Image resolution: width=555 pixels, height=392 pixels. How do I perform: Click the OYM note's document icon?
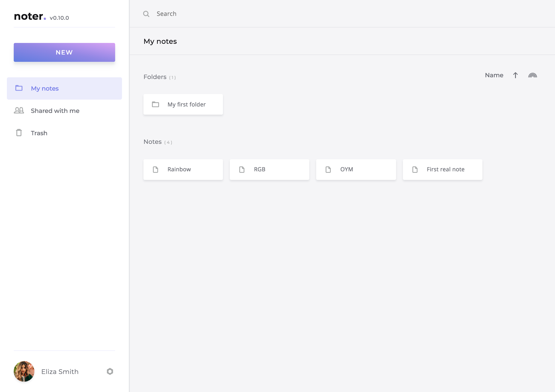[x=328, y=169]
